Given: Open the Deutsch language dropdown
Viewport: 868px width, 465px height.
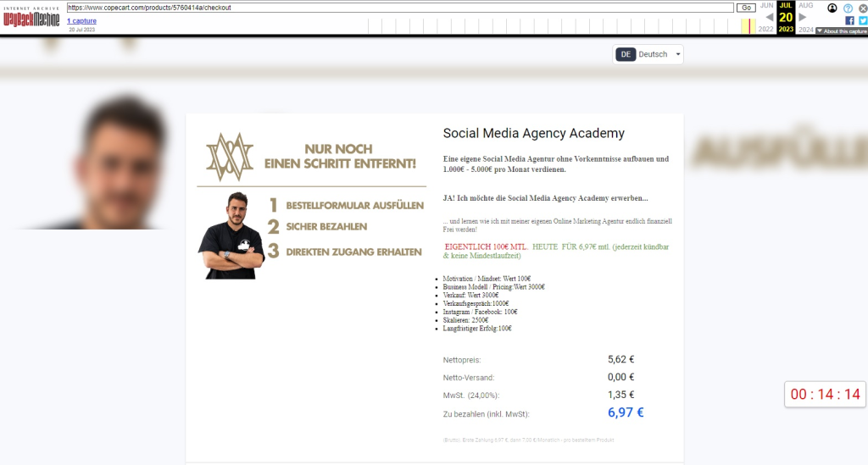Looking at the screenshot, I should coord(648,54).
